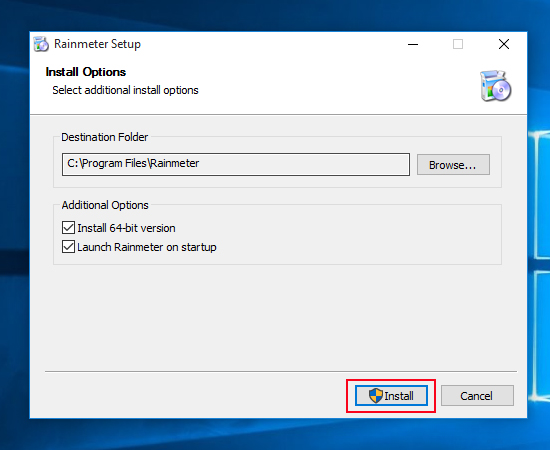Click the "Destination Folder" group label

click(105, 137)
